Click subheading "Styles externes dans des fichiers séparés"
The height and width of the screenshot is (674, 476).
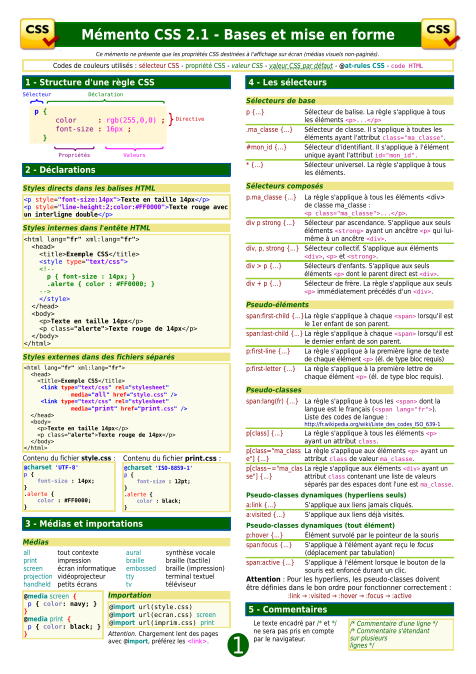[98, 357]
